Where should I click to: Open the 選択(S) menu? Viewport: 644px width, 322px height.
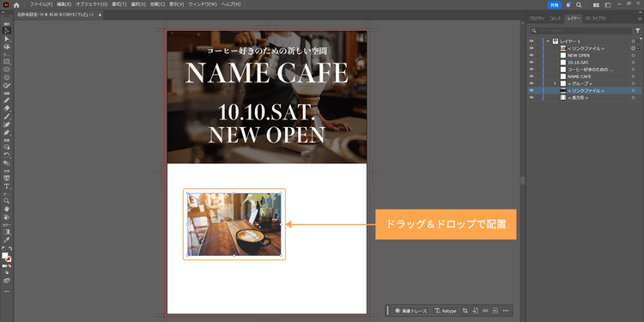tap(138, 4)
